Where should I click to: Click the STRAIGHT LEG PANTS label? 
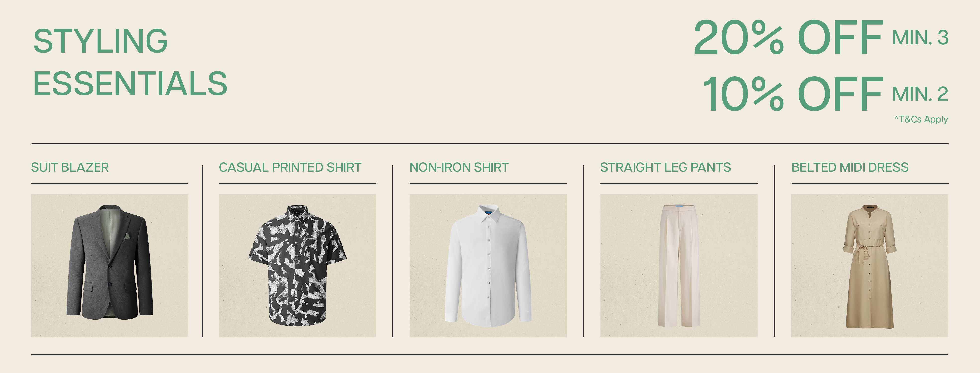click(x=665, y=167)
